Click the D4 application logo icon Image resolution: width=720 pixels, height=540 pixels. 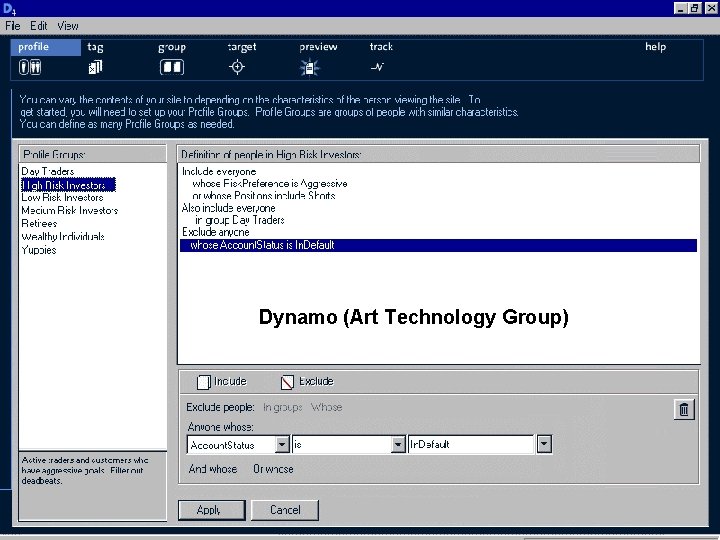coord(9,8)
